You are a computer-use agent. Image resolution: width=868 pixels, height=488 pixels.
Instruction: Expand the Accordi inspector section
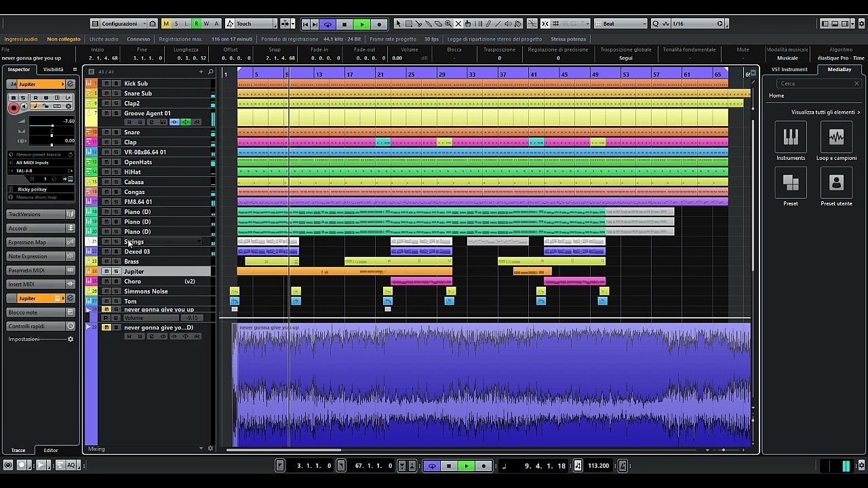(41, 228)
